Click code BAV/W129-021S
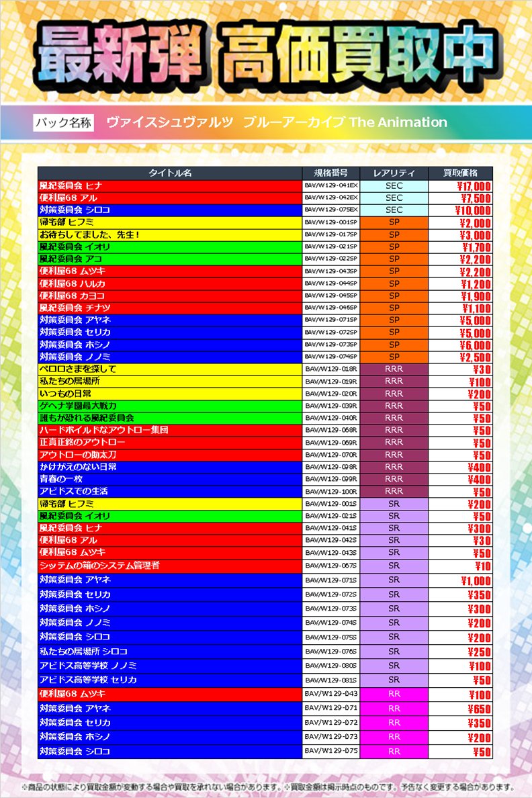Screen dimensions: 532x798 click(x=331, y=516)
